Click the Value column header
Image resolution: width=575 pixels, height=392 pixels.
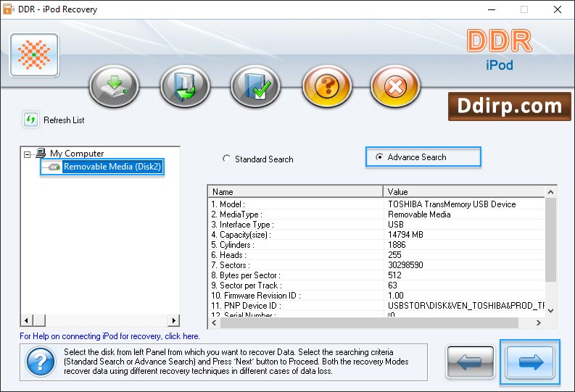(464, 191)
